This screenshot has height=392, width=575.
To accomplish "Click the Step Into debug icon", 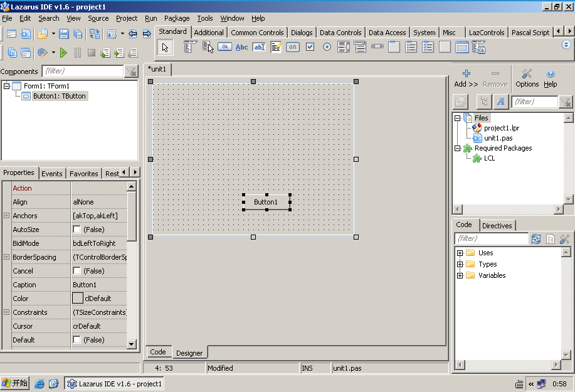I will coord(105,53).
